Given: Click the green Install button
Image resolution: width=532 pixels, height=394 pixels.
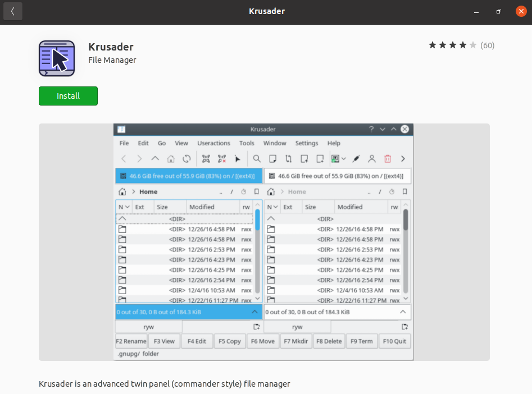Looking at the screenshot, I should tap(68, 96).
